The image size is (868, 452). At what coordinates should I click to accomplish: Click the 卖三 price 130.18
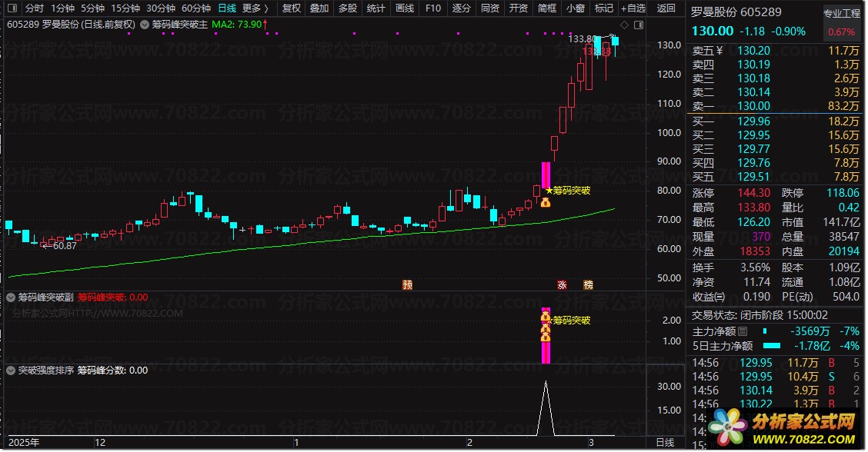click(x=753, y=78)
